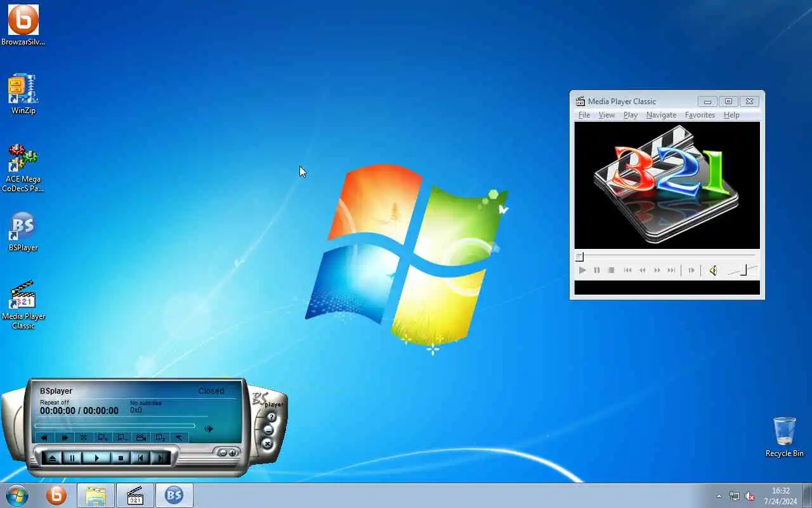Click Play in Media Player Classic
Image resolution: width=812 pixels, height=508 pixels.
(x=582, y=271)
